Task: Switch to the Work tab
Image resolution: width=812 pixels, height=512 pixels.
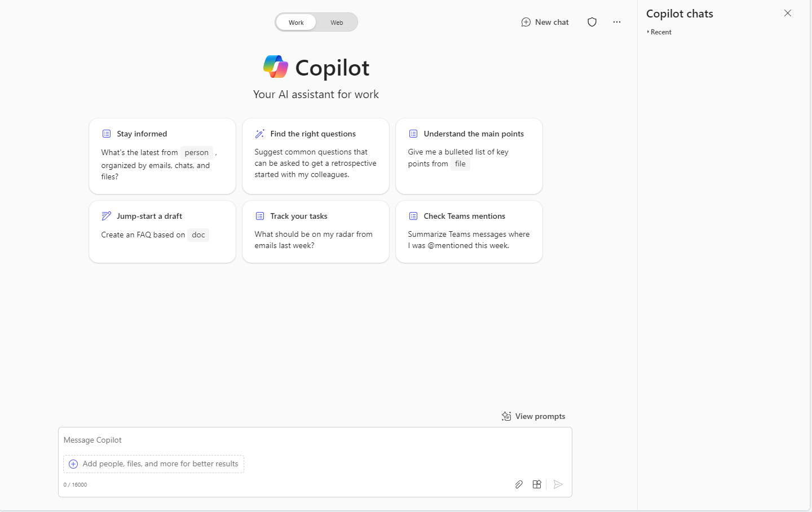Action: pos(296,23)
